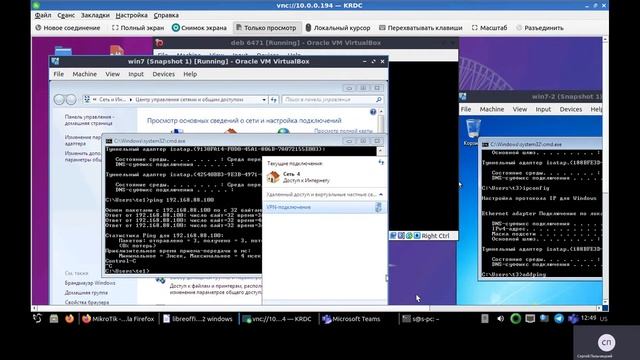640x360 pixels.
Task: Open the Брандмауэр Windows link
Action: pyautogui.click(x=90, y=283)
